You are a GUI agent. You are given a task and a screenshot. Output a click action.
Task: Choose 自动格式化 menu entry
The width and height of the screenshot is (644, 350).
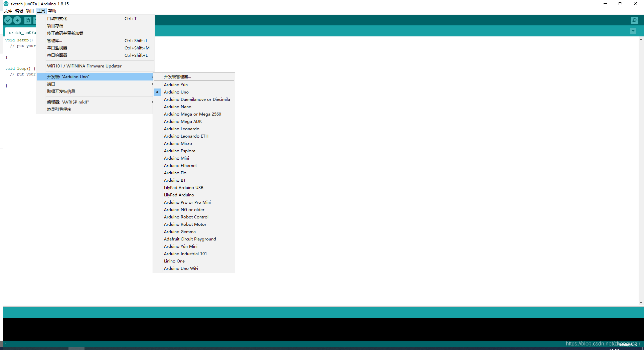(95, 18)
